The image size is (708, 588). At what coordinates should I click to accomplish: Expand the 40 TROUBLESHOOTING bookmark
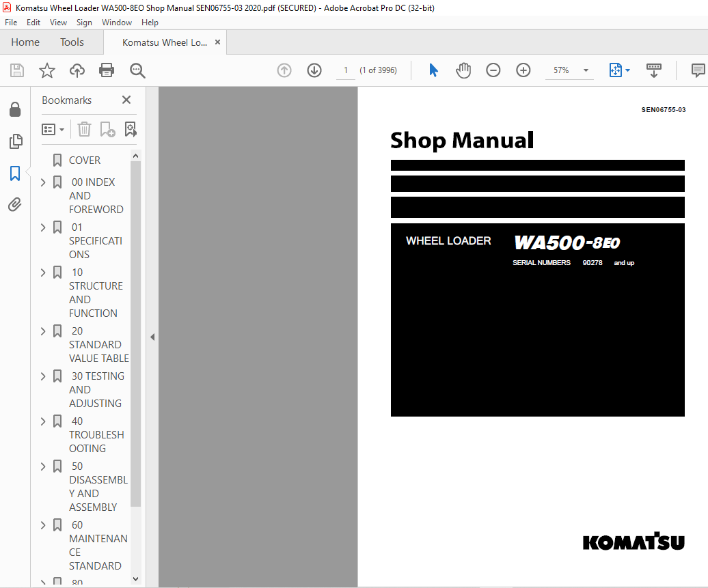tap(43, 421)
